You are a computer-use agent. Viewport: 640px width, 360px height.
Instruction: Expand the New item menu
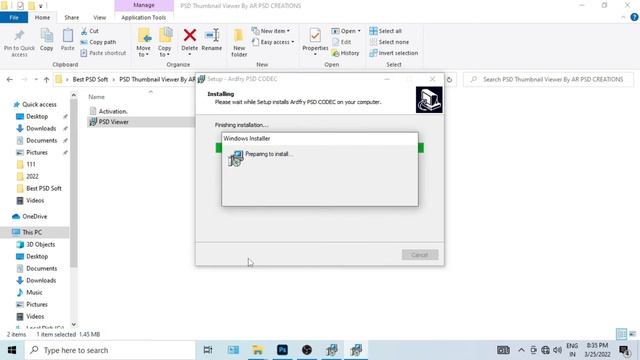pos(271,31)
